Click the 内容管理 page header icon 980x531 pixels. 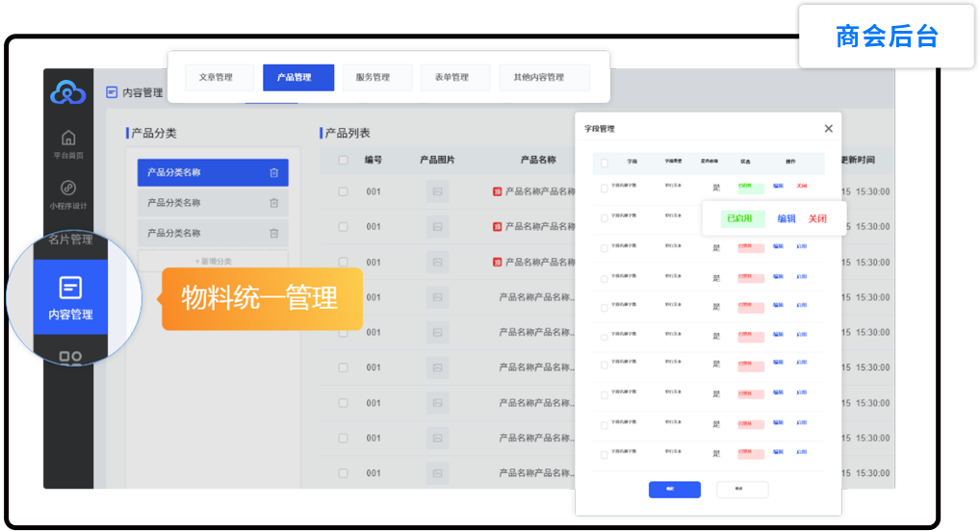[x=112, y=92]
